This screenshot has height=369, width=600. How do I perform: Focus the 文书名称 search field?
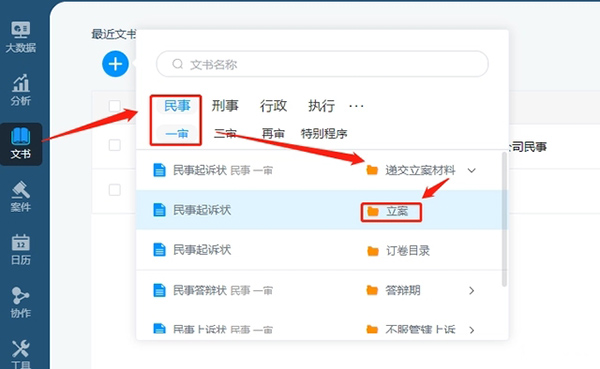322,64
